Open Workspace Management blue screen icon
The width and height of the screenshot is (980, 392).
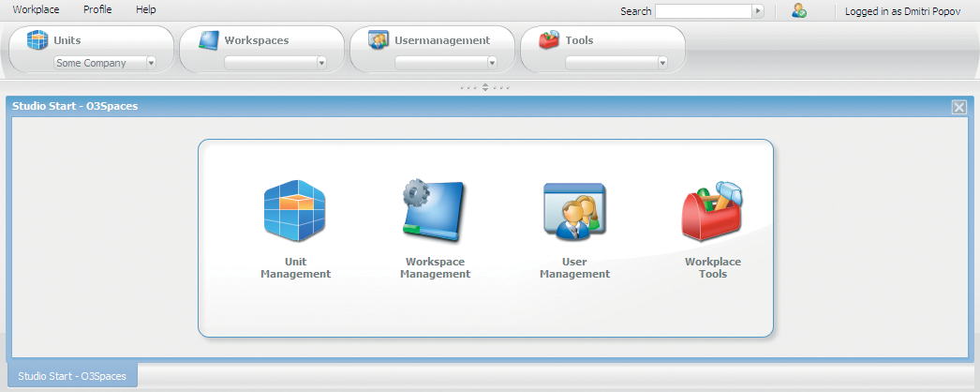tap(434, 211)
